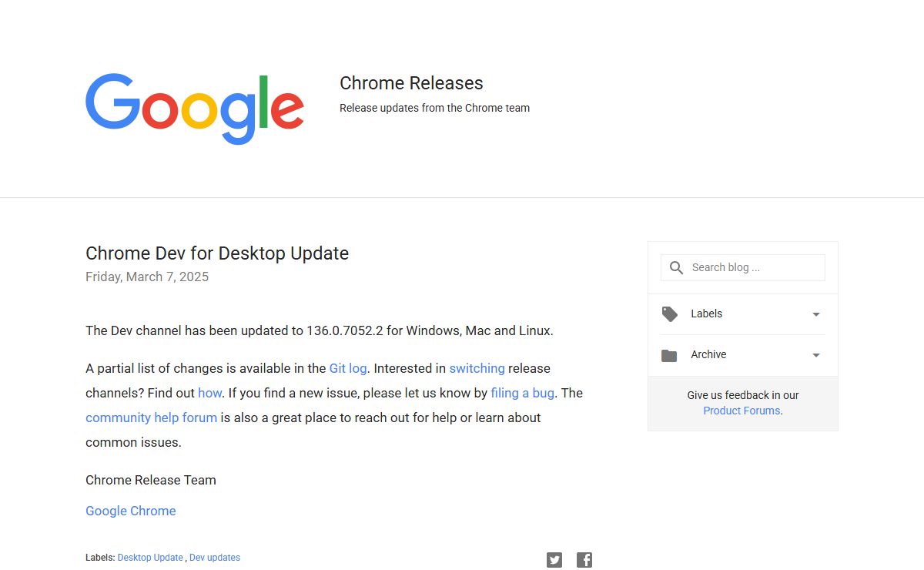Click the Google logo
924x570 pixels.
(195, 109)
